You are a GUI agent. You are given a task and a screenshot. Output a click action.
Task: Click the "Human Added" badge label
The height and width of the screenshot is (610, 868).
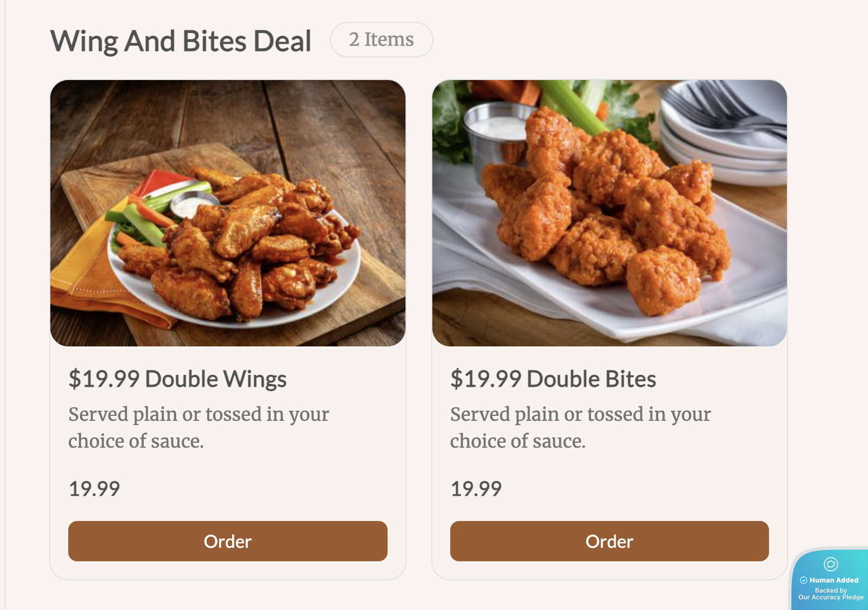pos(834,580)
